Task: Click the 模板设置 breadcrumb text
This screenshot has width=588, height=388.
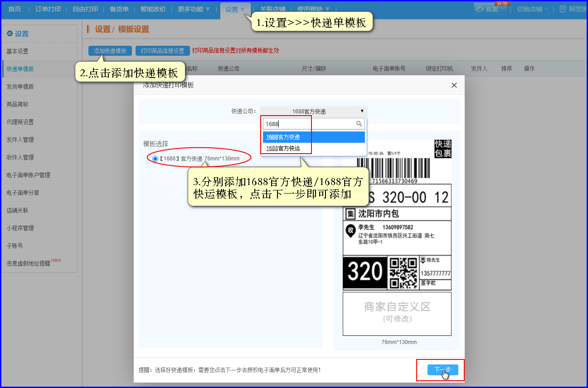Action: pos(134,29)
